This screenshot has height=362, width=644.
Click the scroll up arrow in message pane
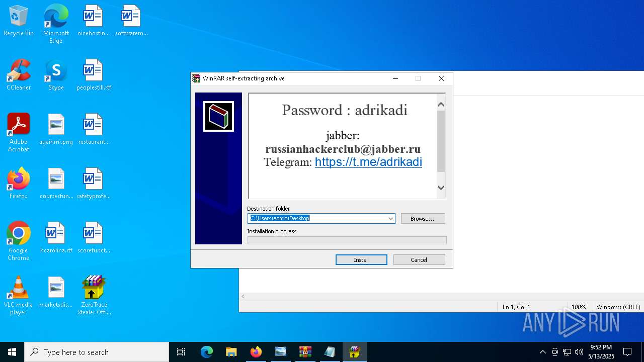click(441, 104)
